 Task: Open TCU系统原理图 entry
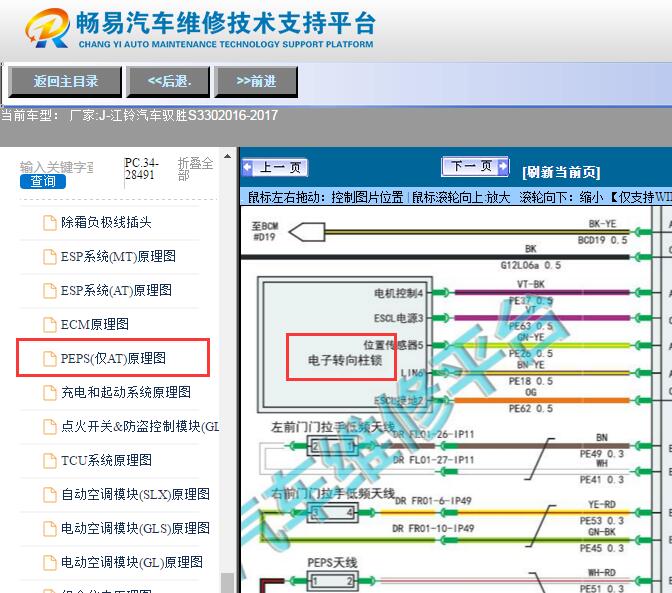click(106, 460)
